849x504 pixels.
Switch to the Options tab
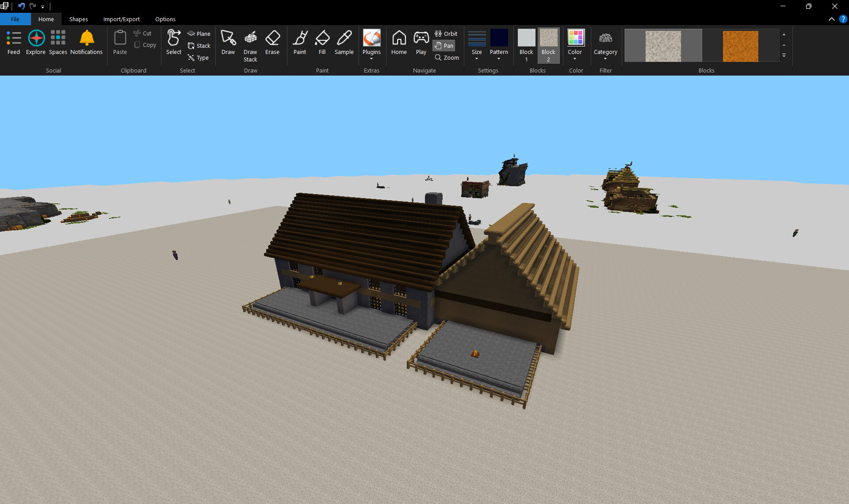(x=165, y=19)
